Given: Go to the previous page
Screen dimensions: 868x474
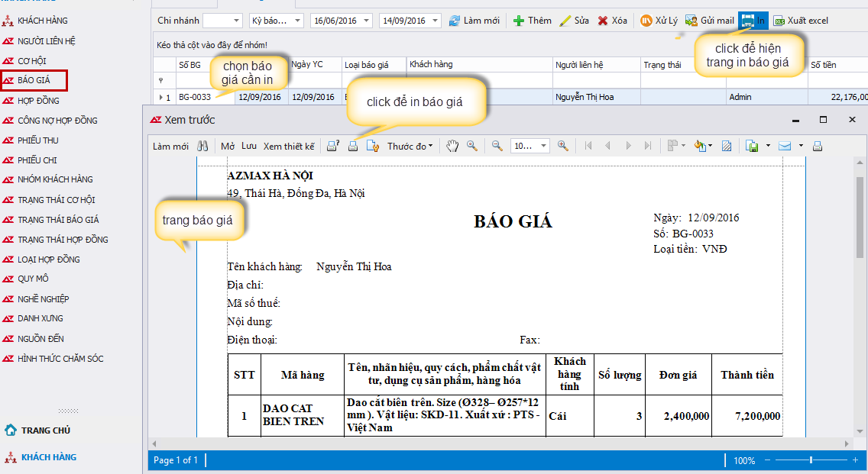Looking at the screenshot, I should [607, 146].
